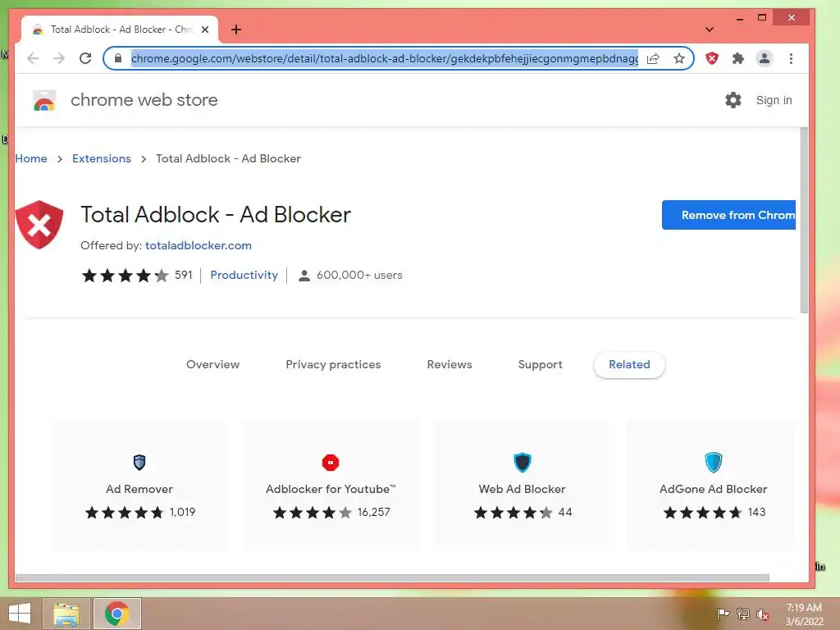Click the Total Adblock red shield logo

[x=39, y=225]
